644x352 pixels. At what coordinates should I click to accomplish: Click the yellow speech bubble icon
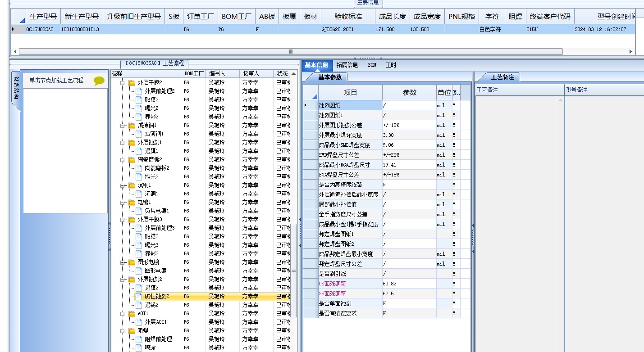point(99,81)
